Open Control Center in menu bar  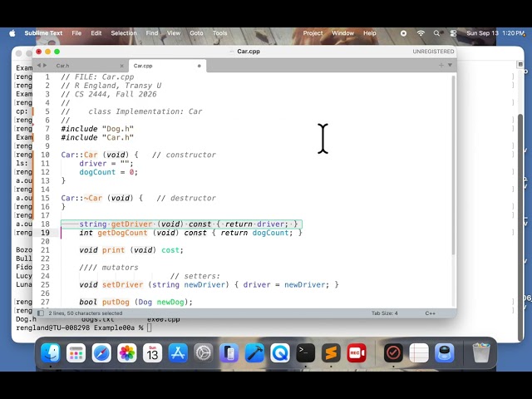point(453,33)
